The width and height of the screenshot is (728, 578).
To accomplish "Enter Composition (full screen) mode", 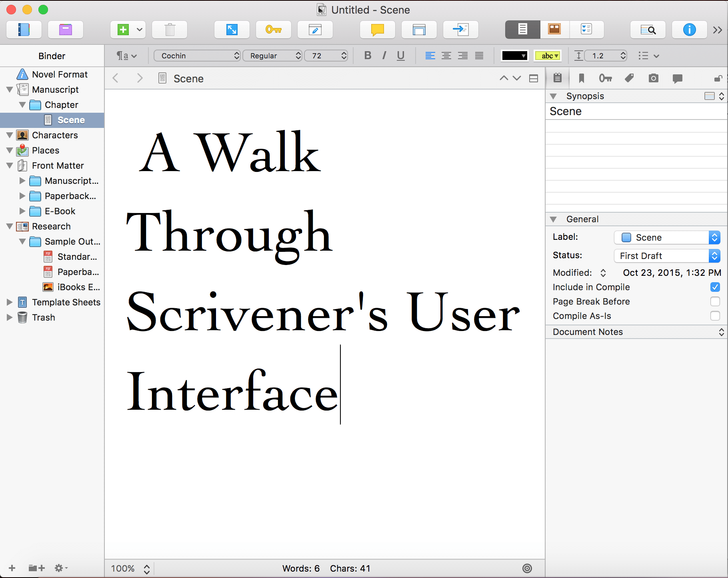I will (232, 30).
